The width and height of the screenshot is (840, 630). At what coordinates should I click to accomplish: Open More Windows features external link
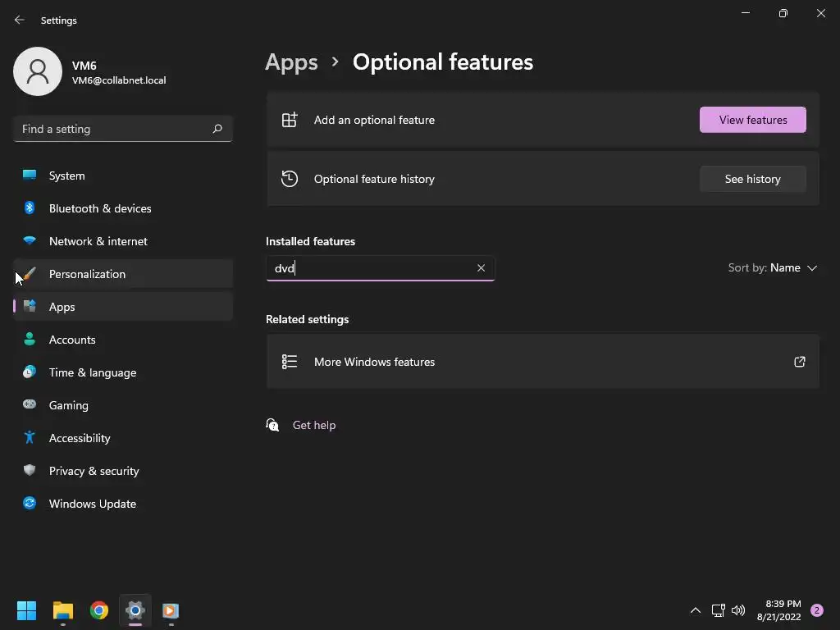(x=799, y=362)
